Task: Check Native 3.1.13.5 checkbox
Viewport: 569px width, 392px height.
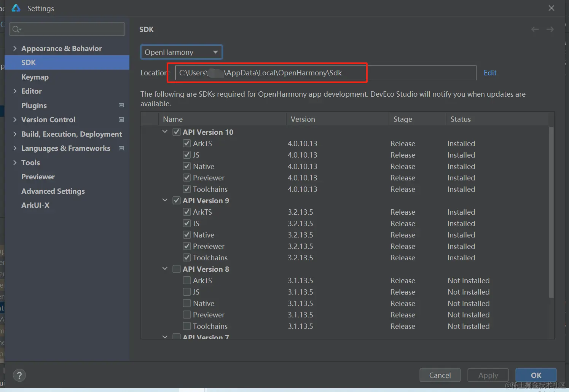Action: point(187,303)
